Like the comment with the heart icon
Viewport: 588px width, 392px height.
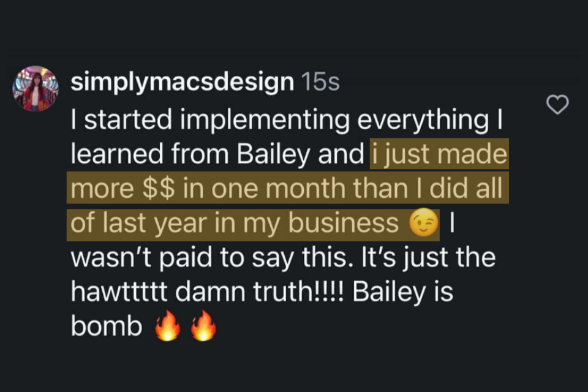(x=557, y=105)
